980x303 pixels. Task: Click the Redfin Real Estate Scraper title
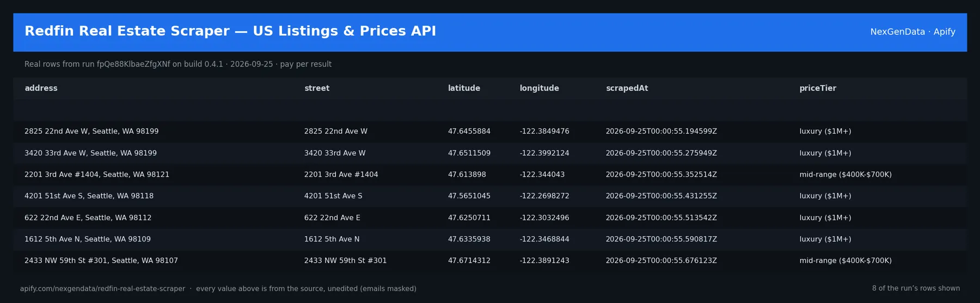tap(230, 31)
